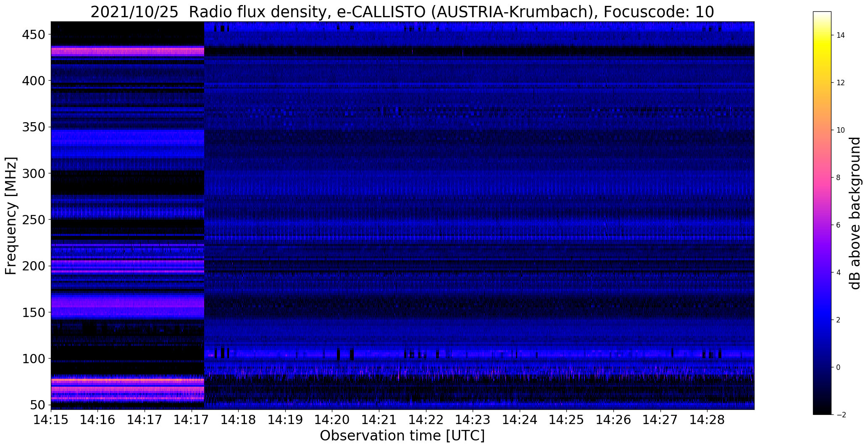The width and height of the screenshot is (868, 448).
Task: Click the 300 MHz frequency tick label
Action: [34, 173]
